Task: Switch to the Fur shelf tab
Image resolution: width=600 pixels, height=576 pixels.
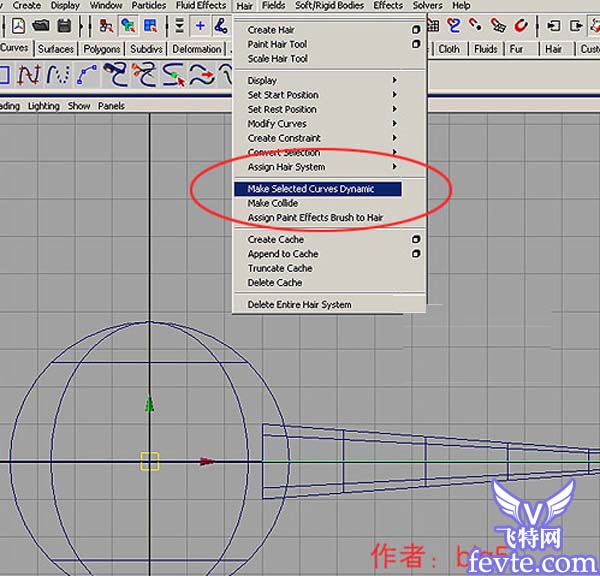Action: coord(516,49)
